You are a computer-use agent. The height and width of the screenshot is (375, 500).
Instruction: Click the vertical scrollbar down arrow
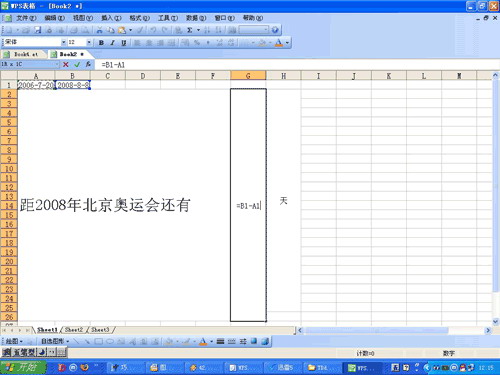495,321
